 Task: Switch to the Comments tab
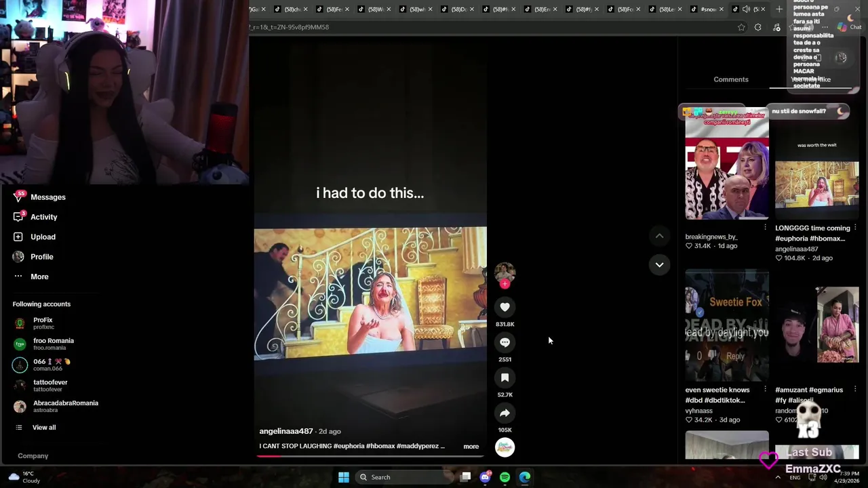(x=731, y=79)
